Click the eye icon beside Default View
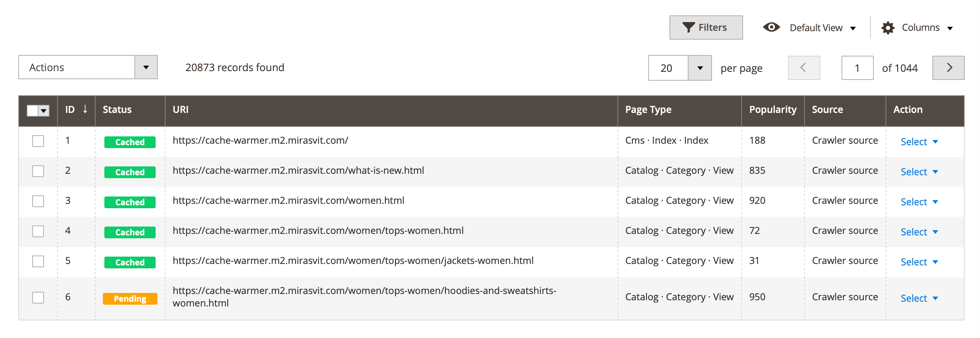 (771, 27)
